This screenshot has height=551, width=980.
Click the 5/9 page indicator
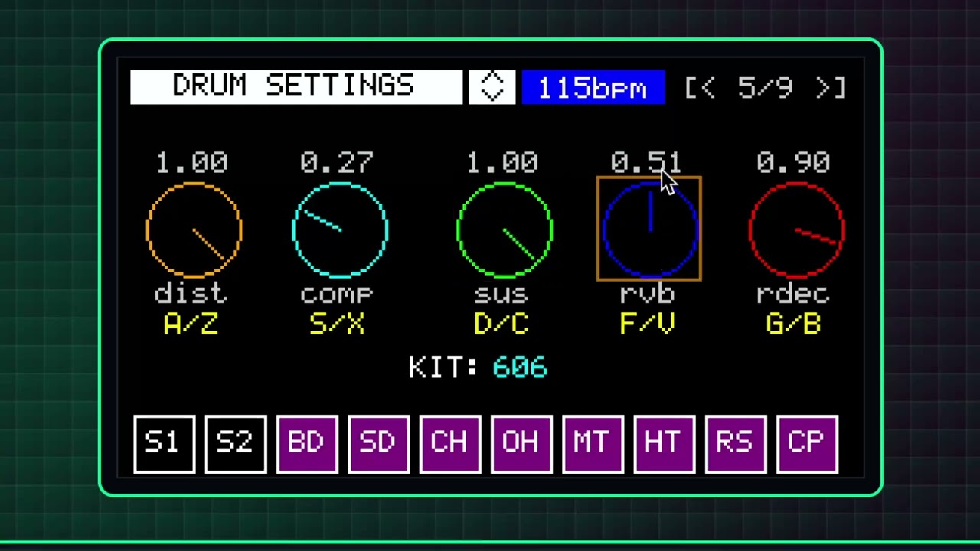765,87
